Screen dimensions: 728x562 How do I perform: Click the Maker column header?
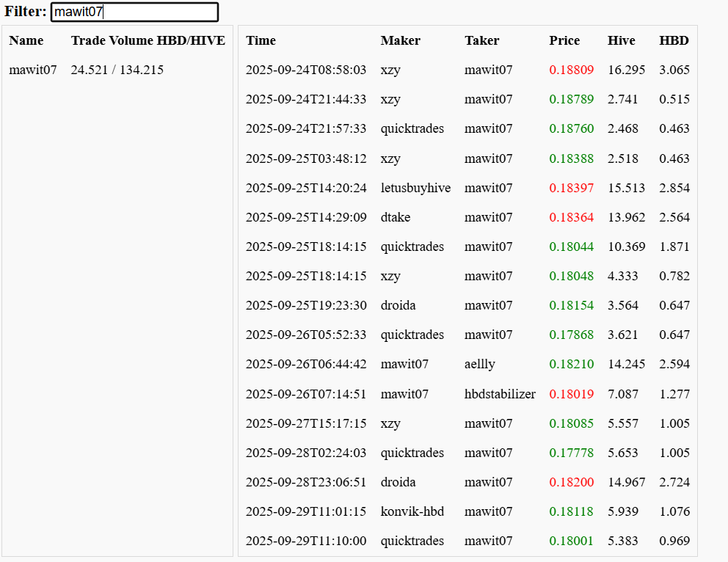400,40
